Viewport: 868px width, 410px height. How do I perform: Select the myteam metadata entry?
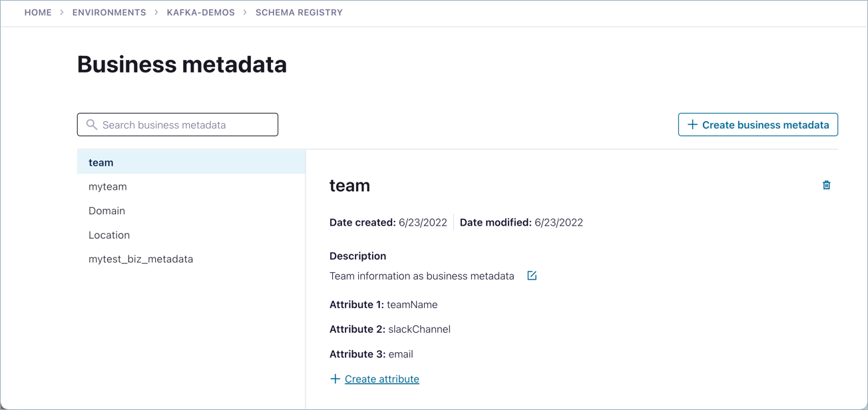(107, 186)
